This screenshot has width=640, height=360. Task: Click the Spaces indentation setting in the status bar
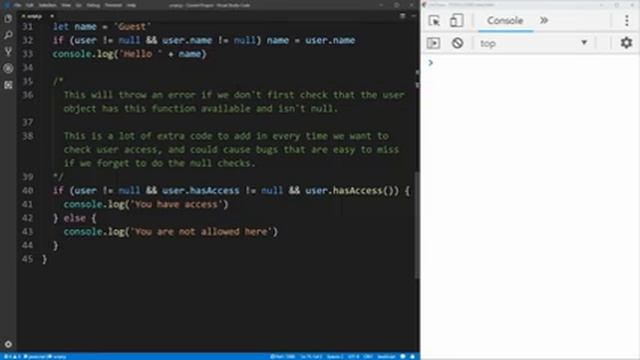[x=335, y=356]
